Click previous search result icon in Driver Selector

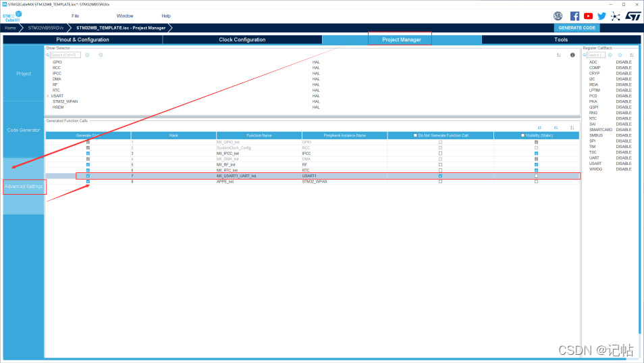(x=88, y=55)
